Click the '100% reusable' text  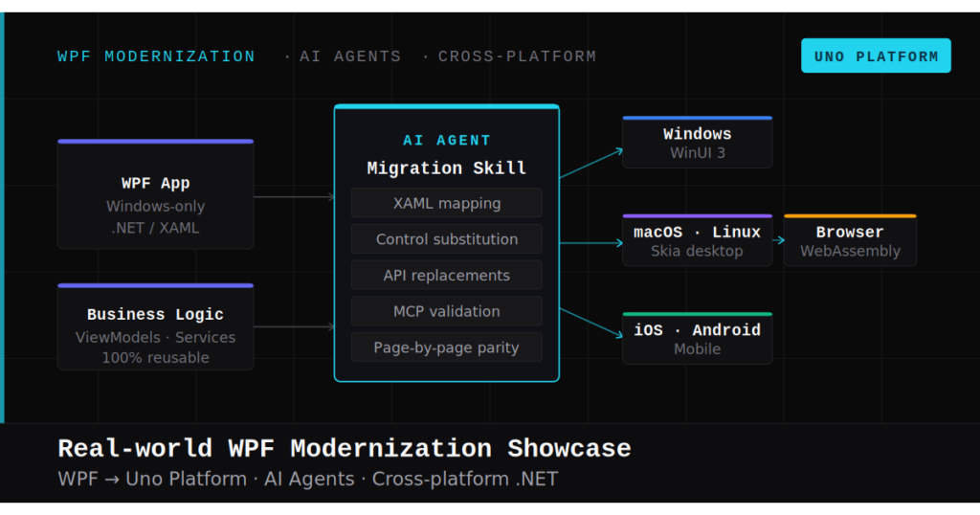tap(156, 357)
